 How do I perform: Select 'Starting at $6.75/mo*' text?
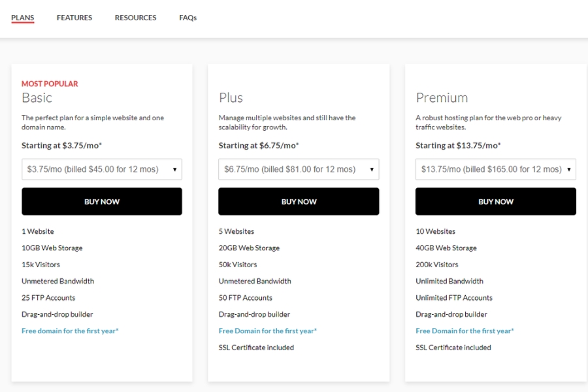click(259, 146)
